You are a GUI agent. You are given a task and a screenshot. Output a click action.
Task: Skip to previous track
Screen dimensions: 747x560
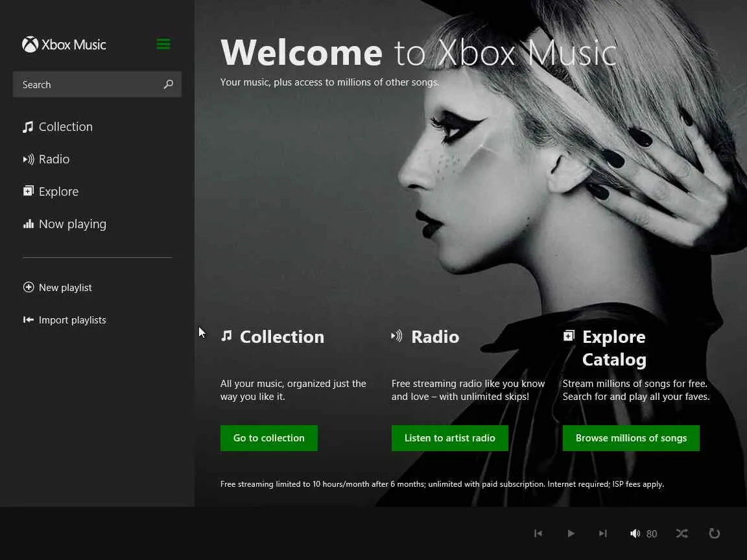coord(538,533)
